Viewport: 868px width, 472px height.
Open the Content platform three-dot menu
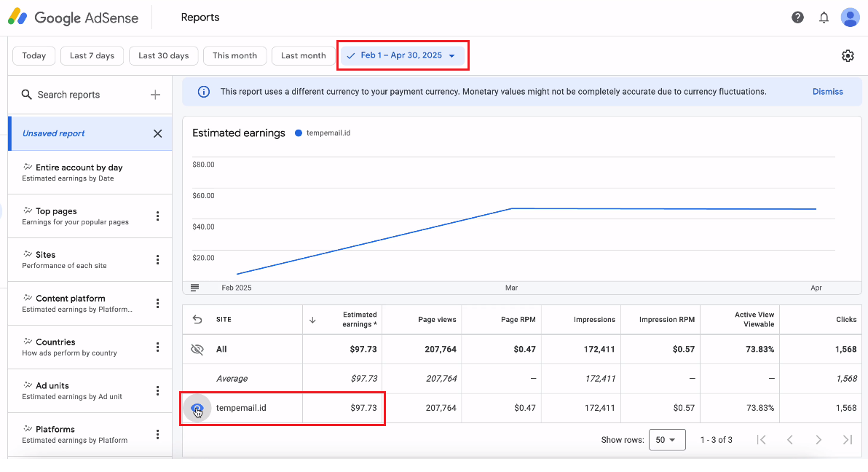(x=158, y=304)
